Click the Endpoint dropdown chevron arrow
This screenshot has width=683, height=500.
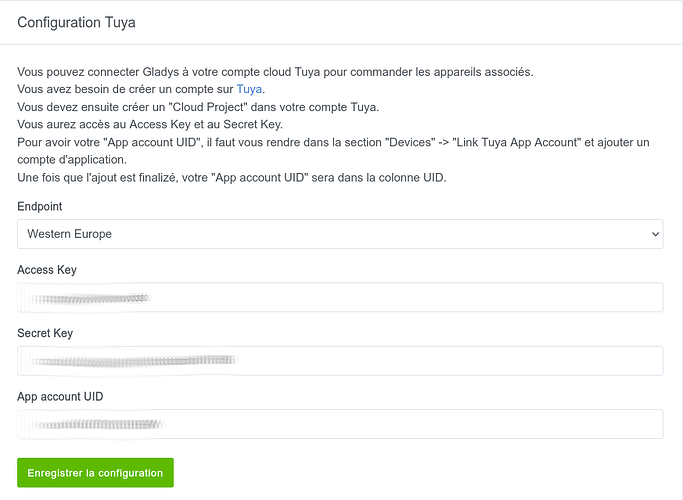[x=656, y=234]
